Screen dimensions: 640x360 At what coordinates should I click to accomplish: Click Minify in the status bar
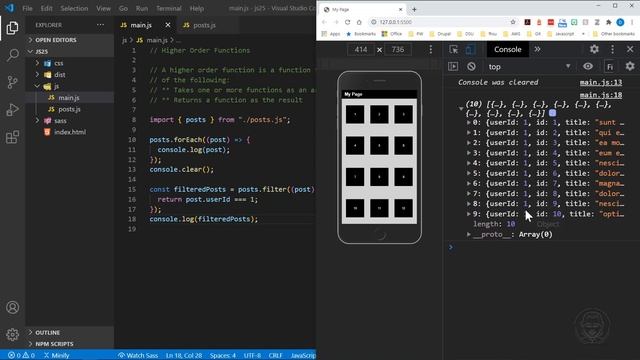click(56, 355)
